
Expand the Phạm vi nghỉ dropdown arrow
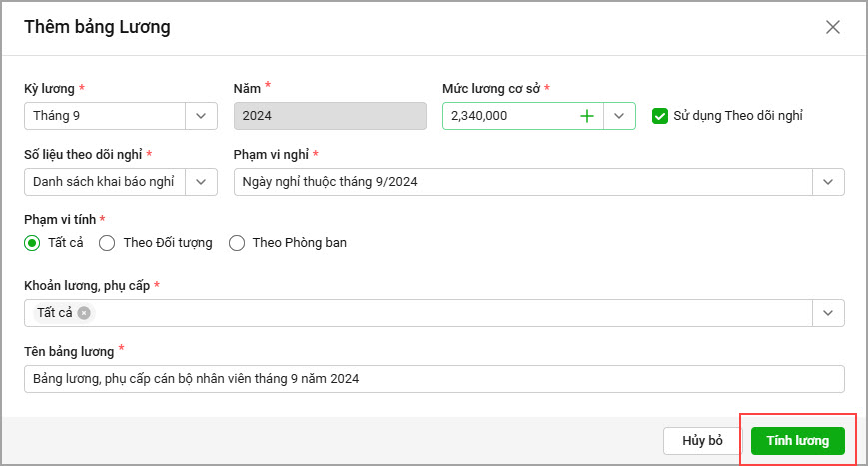coord(828,182)
